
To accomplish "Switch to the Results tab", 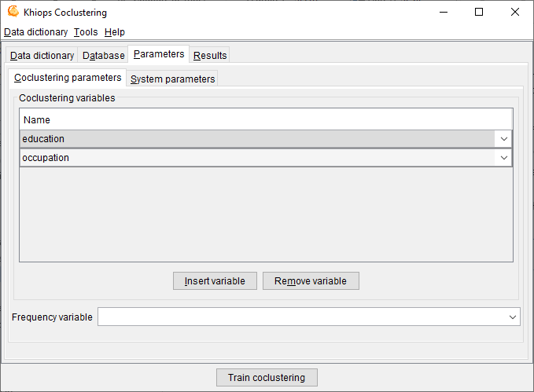I will [x=210, y=56].
